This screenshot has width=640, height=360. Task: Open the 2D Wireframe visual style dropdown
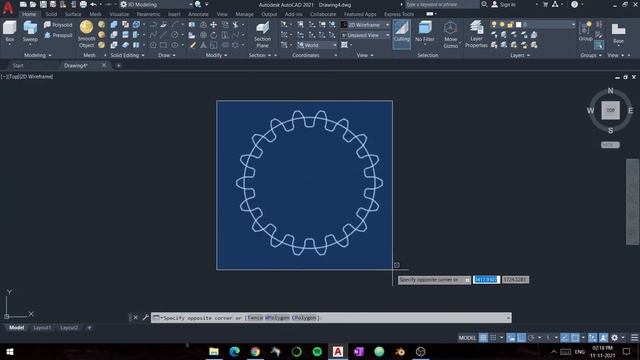click(365, 25)
